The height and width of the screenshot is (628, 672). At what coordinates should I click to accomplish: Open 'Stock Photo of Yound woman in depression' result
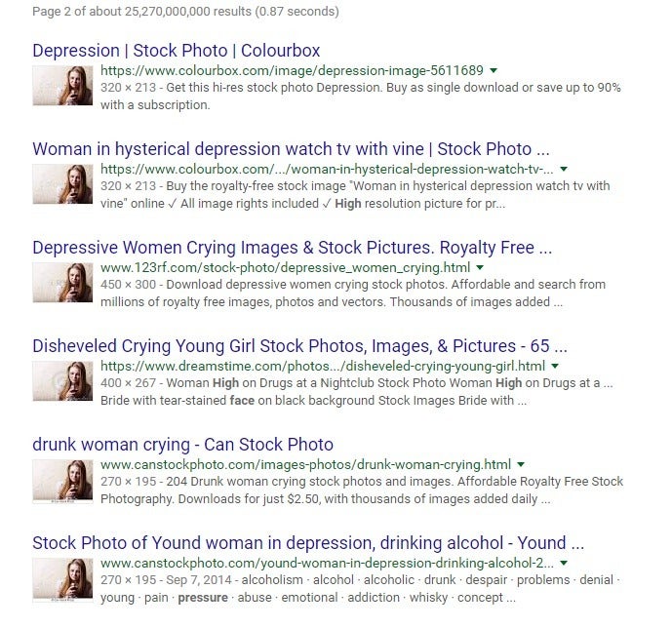(308, 543)
